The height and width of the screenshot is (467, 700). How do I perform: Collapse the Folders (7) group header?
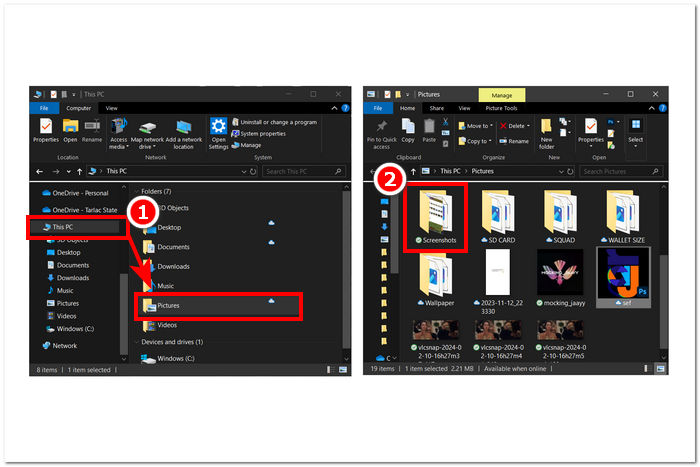coord(153,190)
